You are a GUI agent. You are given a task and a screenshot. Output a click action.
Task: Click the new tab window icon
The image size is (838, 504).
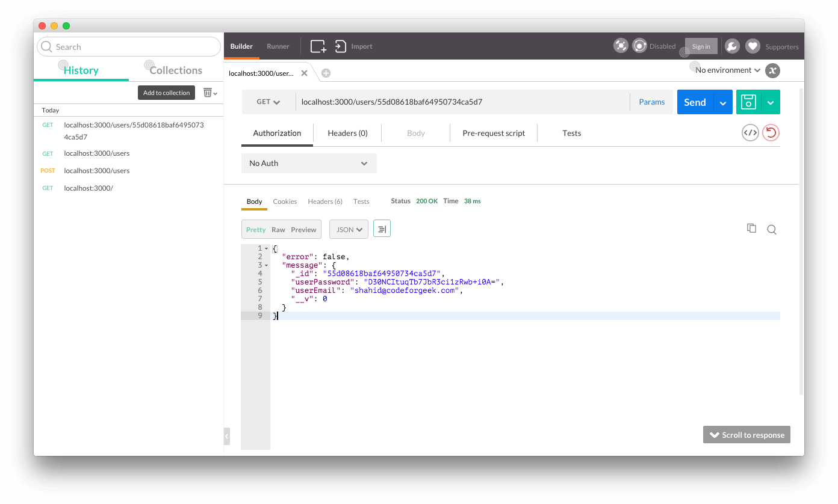[318, 46]
